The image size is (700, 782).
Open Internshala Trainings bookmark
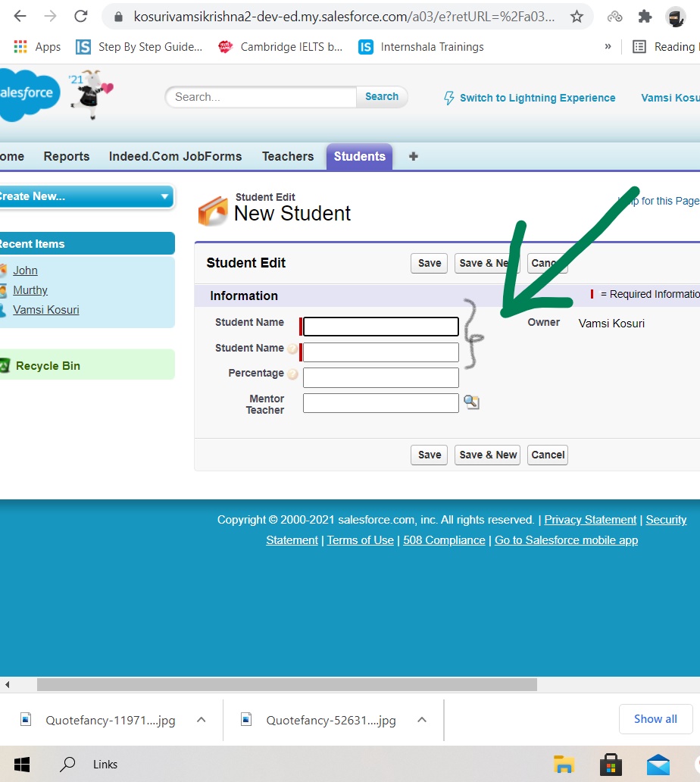421,47
